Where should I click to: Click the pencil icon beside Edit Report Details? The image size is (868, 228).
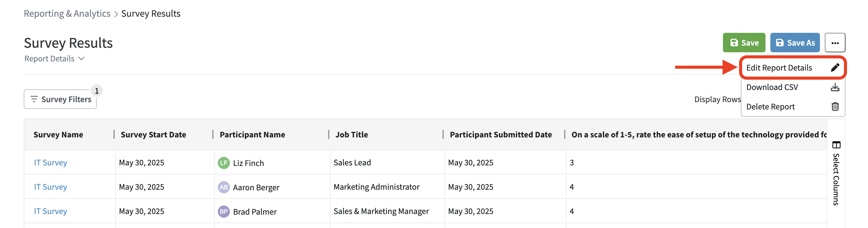835,68
